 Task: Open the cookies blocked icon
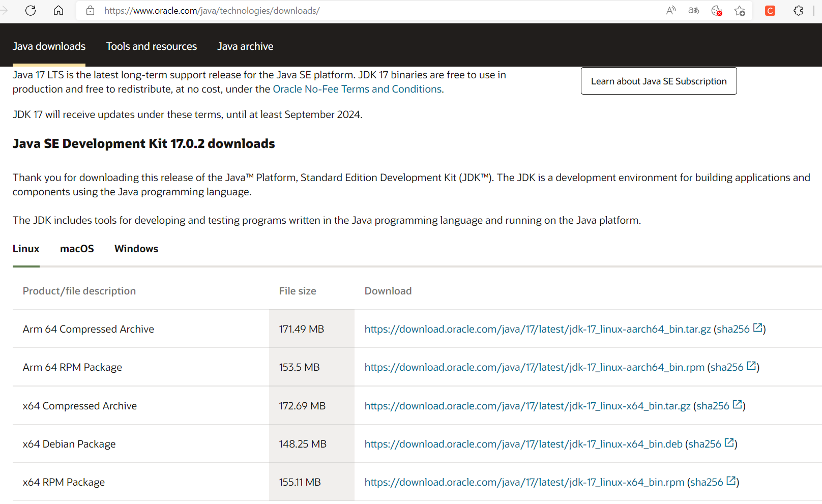coord(717,11)
